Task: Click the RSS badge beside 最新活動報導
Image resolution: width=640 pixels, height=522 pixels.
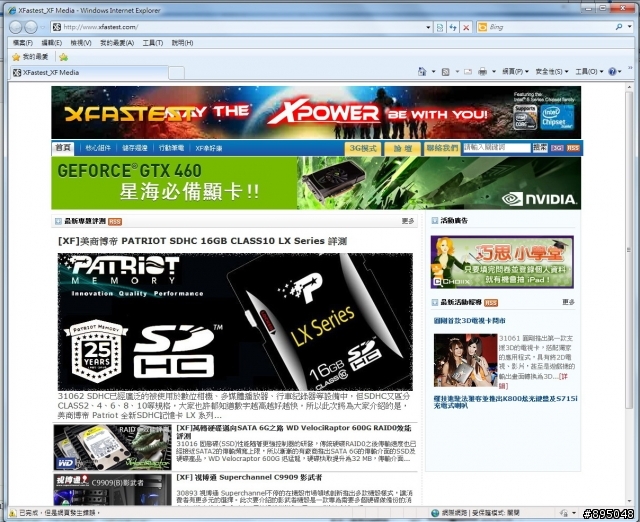Action: click(x=491, y=303)
